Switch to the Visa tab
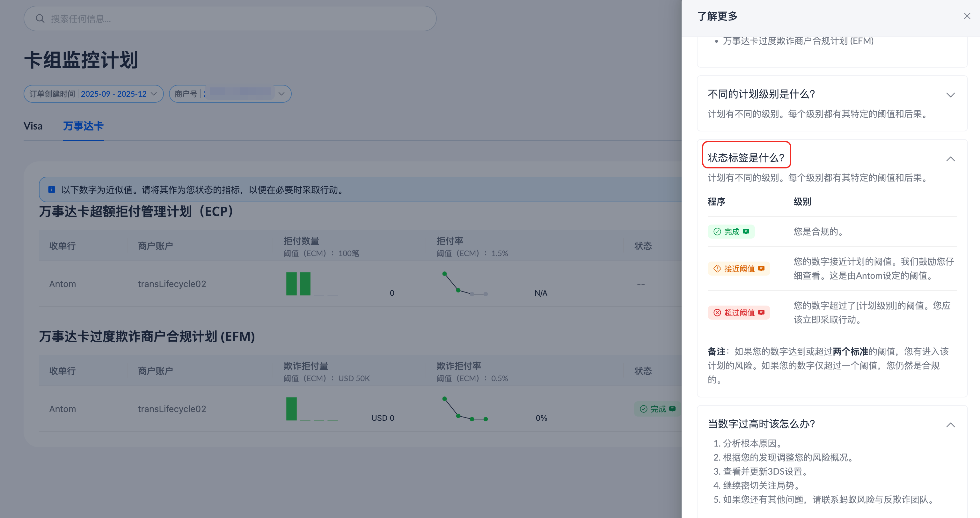This screenshot has height=518, width=980. pos(33,126)
